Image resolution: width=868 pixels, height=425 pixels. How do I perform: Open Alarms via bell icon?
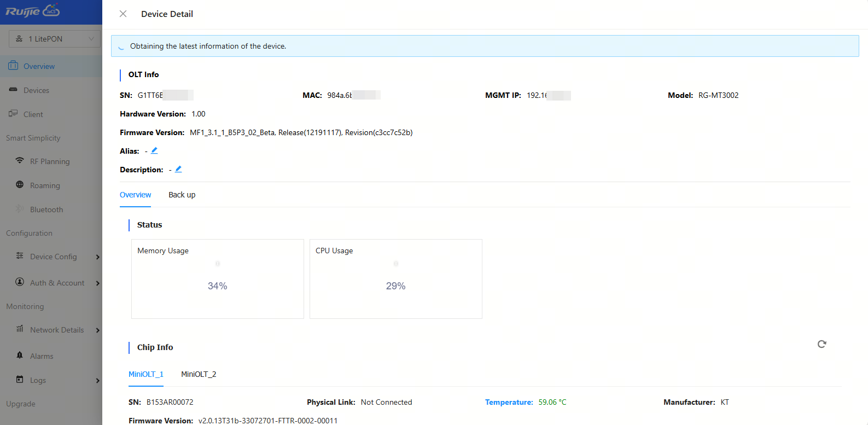[20, 356]
